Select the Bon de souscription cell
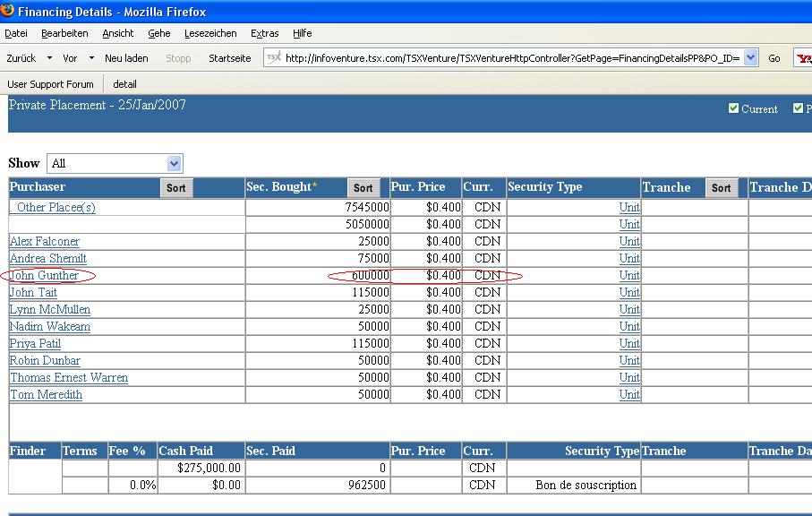The width and height of the screenshot is (812, 516). click(573, 486)
